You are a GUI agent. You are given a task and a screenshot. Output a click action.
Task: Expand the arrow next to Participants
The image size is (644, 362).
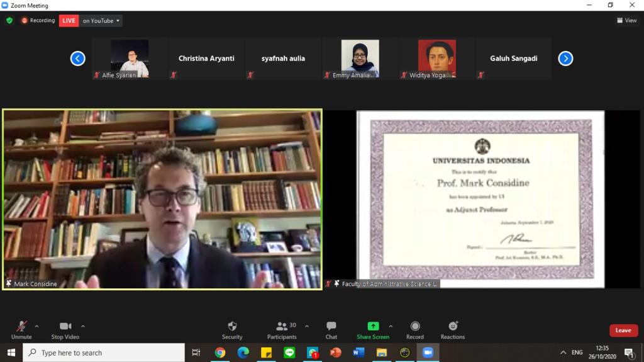coord(307,326)
